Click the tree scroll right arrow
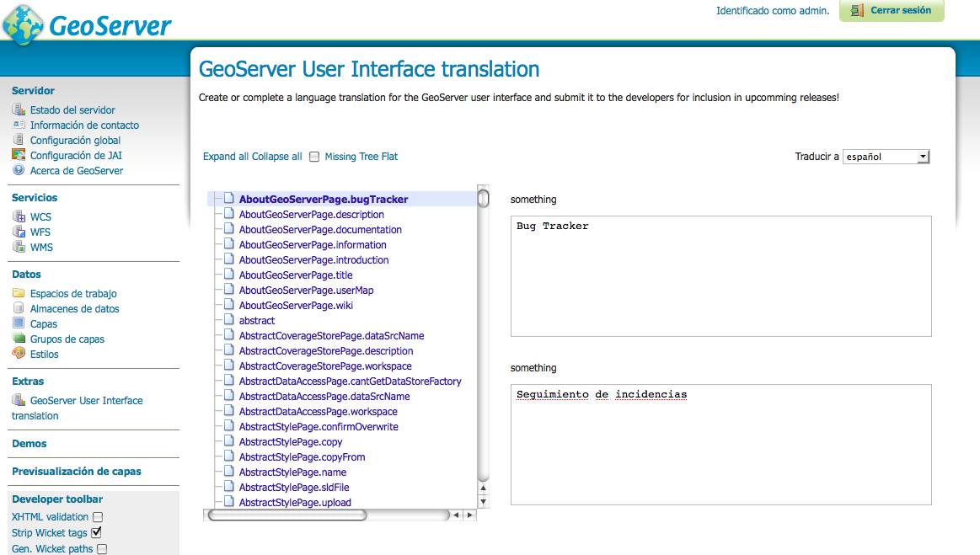The height and width of the screenshot is (555, 980). point(470,515)
